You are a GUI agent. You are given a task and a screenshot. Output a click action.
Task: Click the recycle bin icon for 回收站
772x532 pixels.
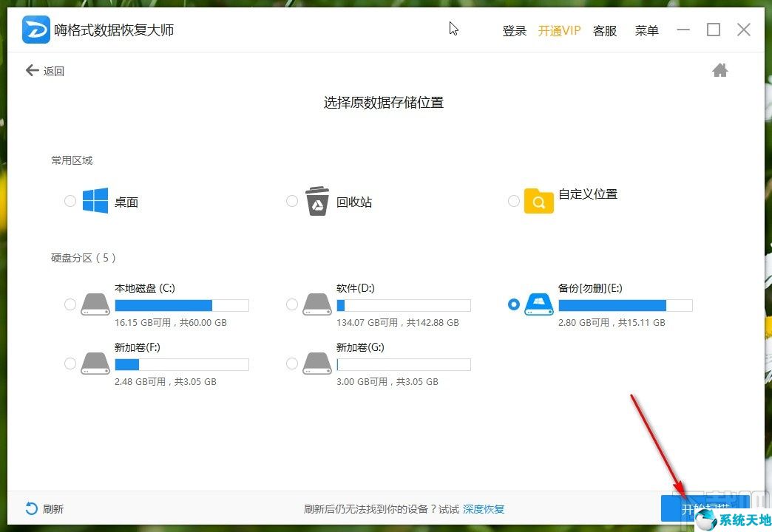[x=316, y=201]
